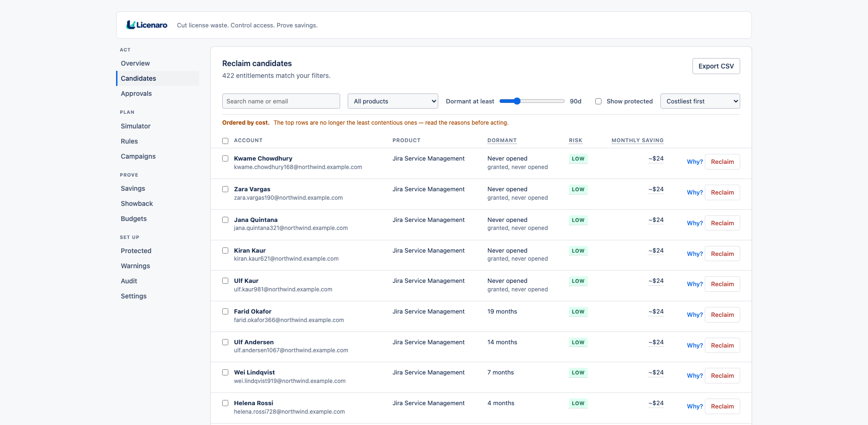868x425 pixels.
Task: Toggle the Show protected checkbox
Action: (x=598, y=101)
